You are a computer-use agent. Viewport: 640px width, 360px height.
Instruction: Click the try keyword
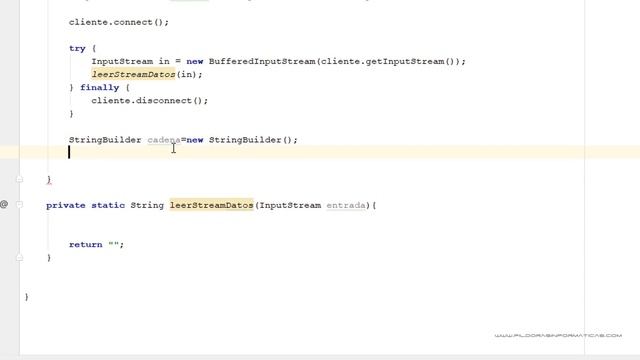77,49
